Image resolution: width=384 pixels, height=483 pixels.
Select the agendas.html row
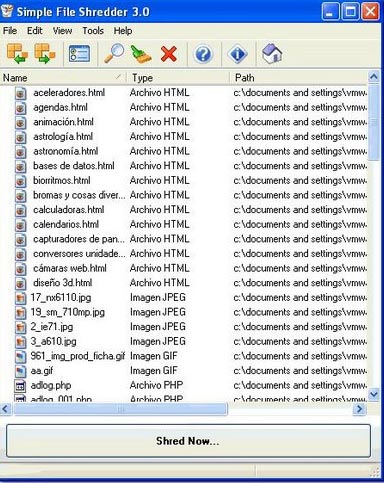tap(183, 108)
